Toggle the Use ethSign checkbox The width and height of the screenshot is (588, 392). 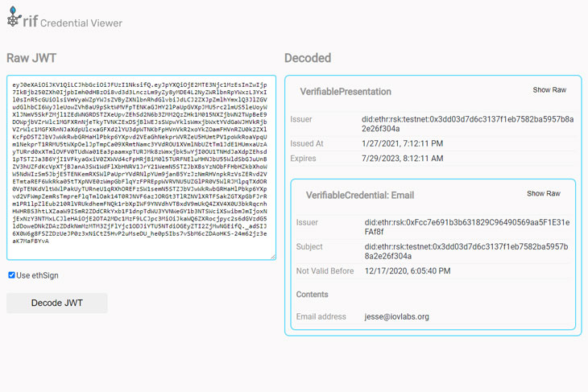[x=11, y=275]
